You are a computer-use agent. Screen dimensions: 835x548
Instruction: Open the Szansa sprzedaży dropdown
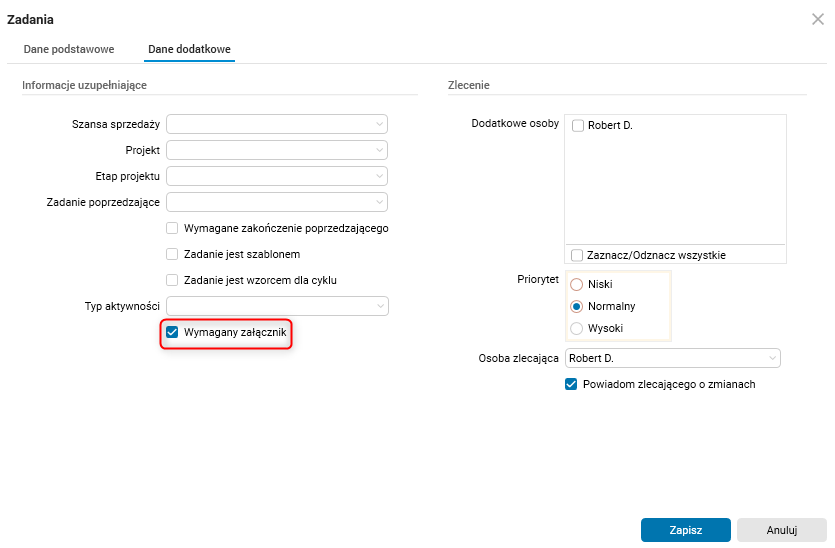277,124
